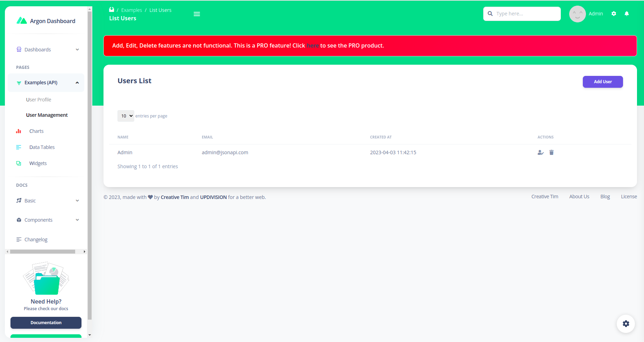Click the Changelog sidebar icon

point(19,239)
